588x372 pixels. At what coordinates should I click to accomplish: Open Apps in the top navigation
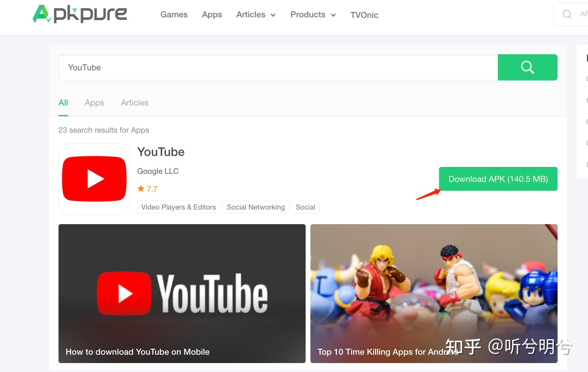click(x=212, y=15)
